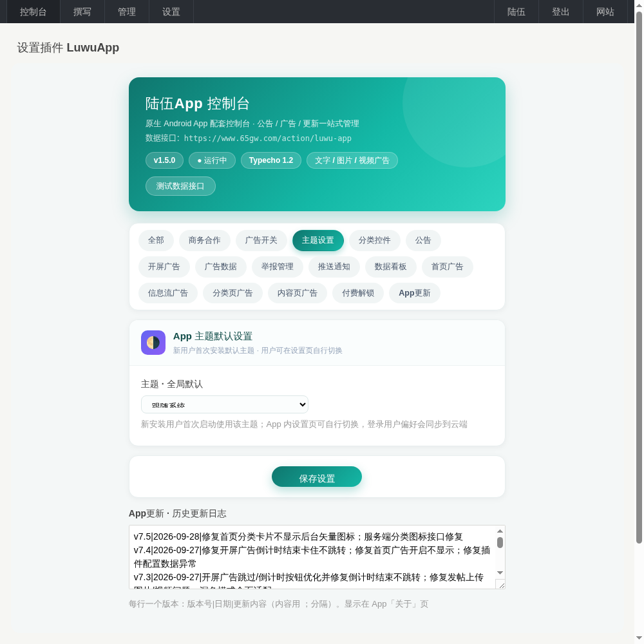644x644 pixels.
Task: Select the 广告开关 tab
Action: coord(261,240)
